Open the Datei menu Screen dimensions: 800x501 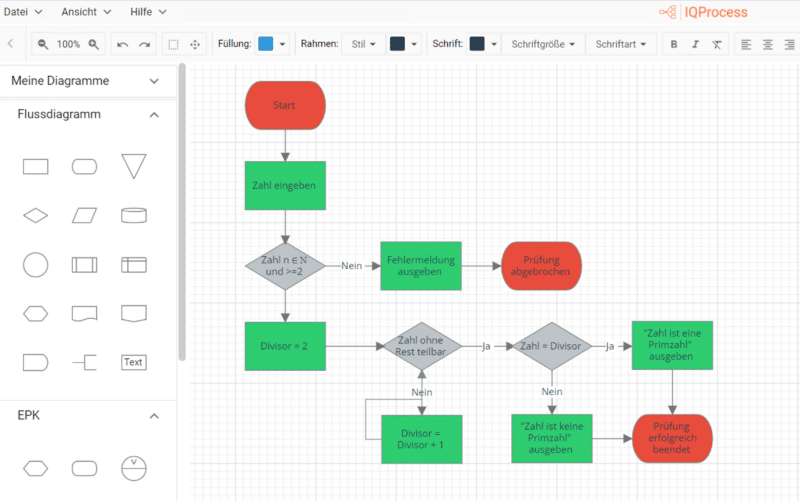(x=24, y=12)
